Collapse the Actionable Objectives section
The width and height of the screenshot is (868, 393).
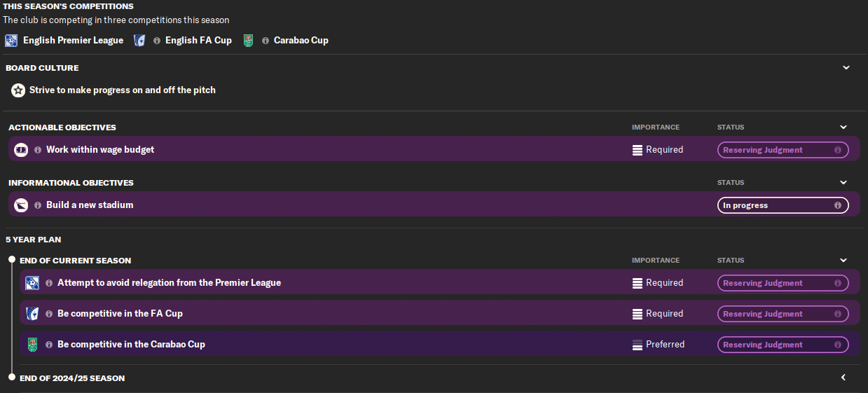point(843,127)
